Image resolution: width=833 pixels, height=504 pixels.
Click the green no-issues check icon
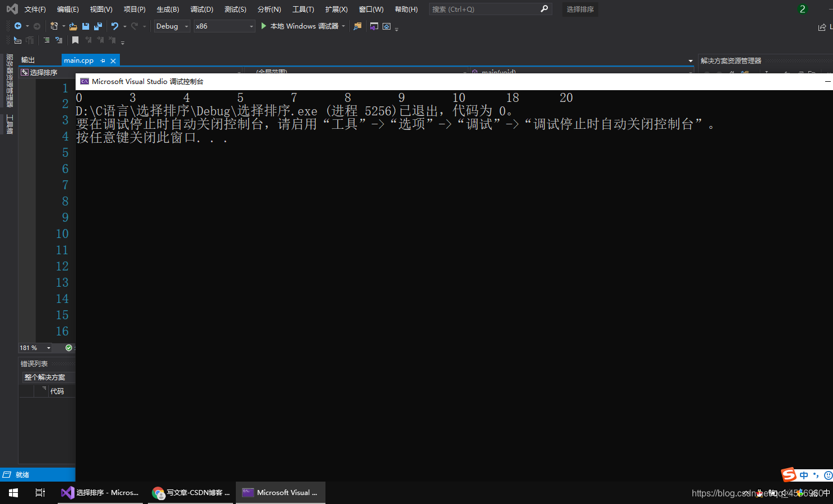(69, 348)
